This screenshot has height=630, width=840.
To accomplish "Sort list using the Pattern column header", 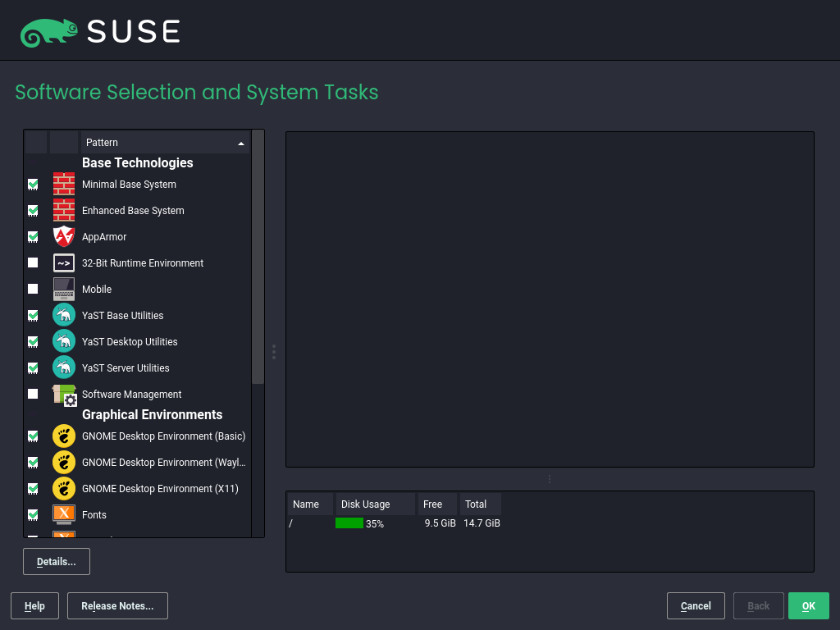I will (x=164, y=143).
